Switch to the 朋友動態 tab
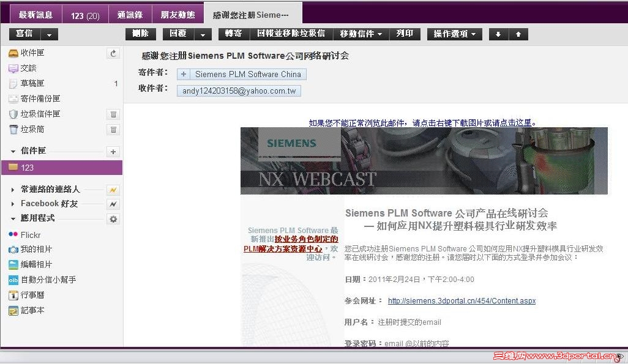The height and width of the screenshot is (364, 628). [x=178, y=15]
